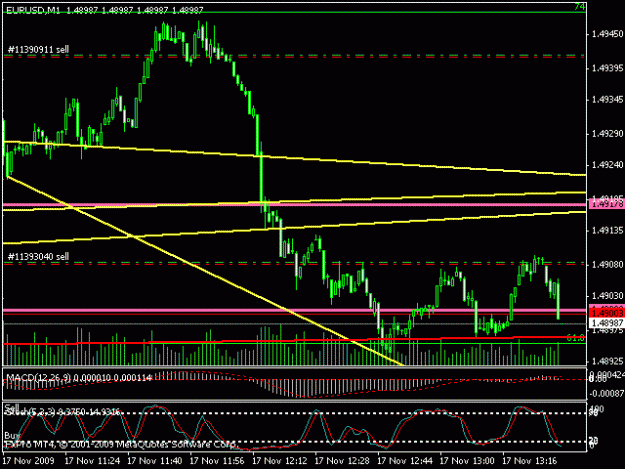The image size is (625, 469).
Task: Click the 1.49240 price axis label
Action: tap(607, 165)
